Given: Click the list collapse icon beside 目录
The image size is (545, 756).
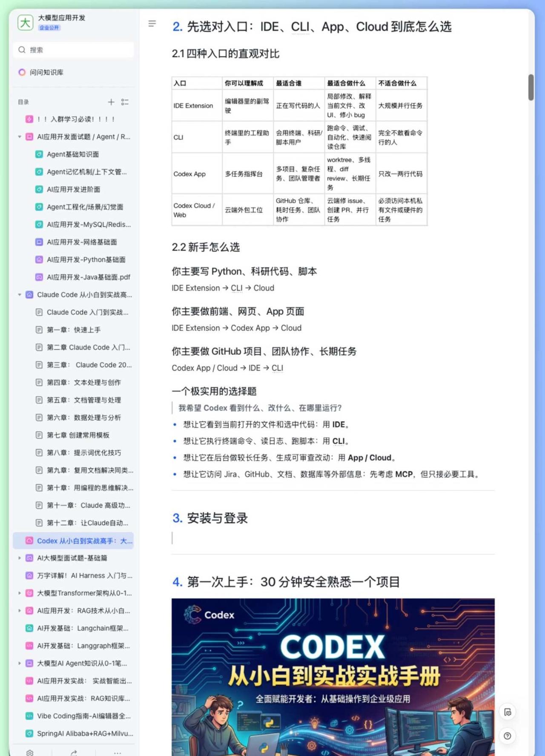Looking at the screenshot, I should pyautogui.click(x=125, y=102).
